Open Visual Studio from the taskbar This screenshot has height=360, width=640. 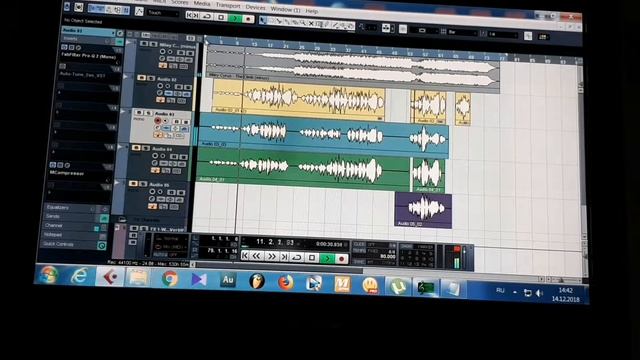199,280
